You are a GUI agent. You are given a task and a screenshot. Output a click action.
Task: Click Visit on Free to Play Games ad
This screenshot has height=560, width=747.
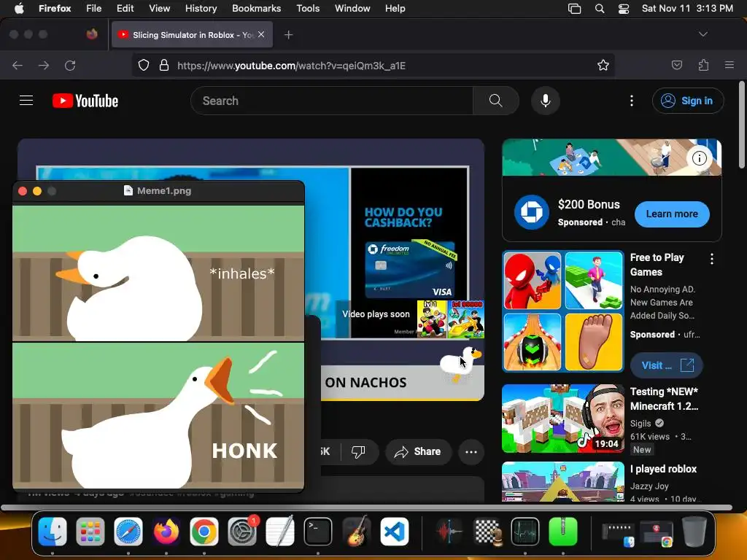(667, 365)
